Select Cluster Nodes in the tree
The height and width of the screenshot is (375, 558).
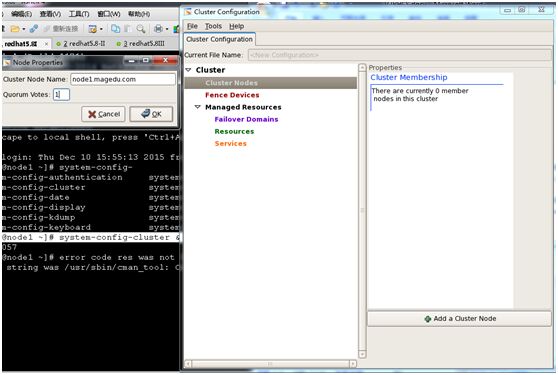point(231,83)
